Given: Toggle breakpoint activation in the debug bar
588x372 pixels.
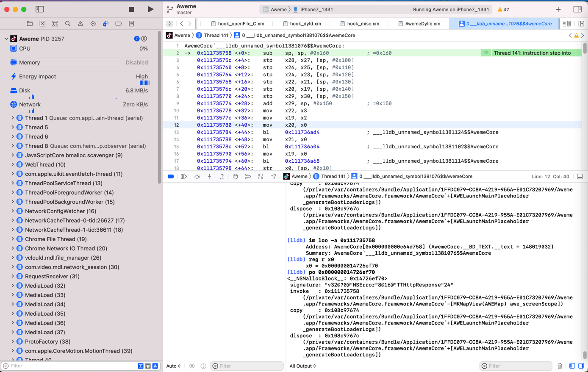Looking at the screenshot, I should (171, 177).
